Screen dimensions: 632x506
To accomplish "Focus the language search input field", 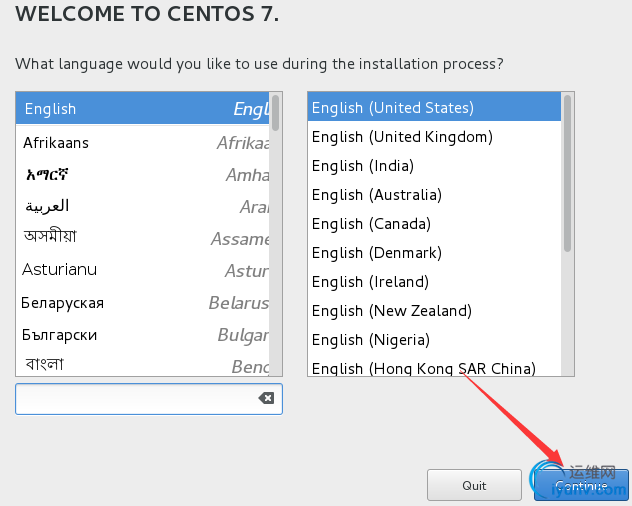I will [149, 399].
